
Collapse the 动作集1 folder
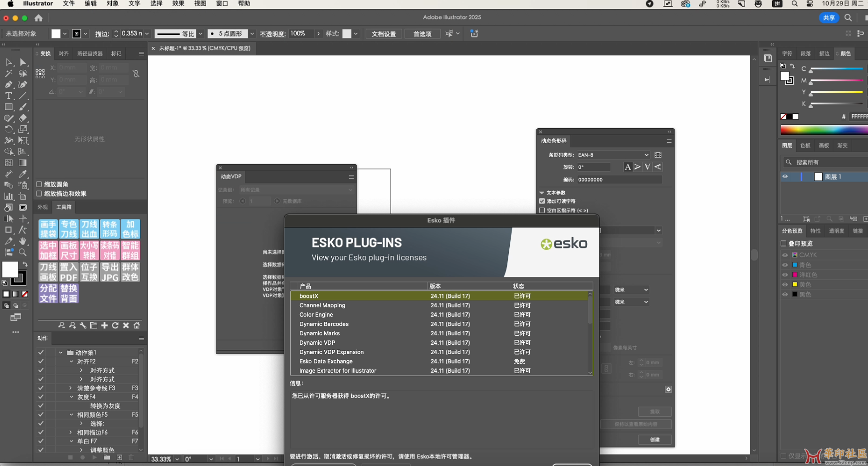click(x=61, y=352)
